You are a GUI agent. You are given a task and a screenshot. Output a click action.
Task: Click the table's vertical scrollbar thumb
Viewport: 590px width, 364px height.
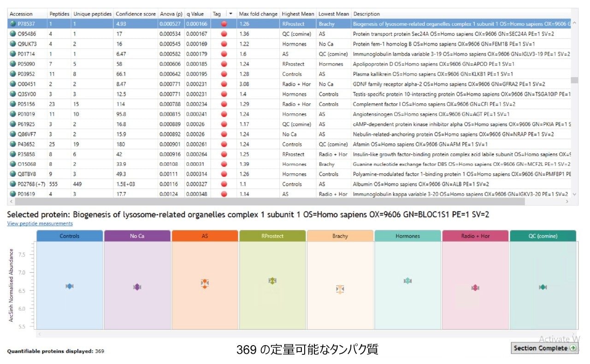574,80
